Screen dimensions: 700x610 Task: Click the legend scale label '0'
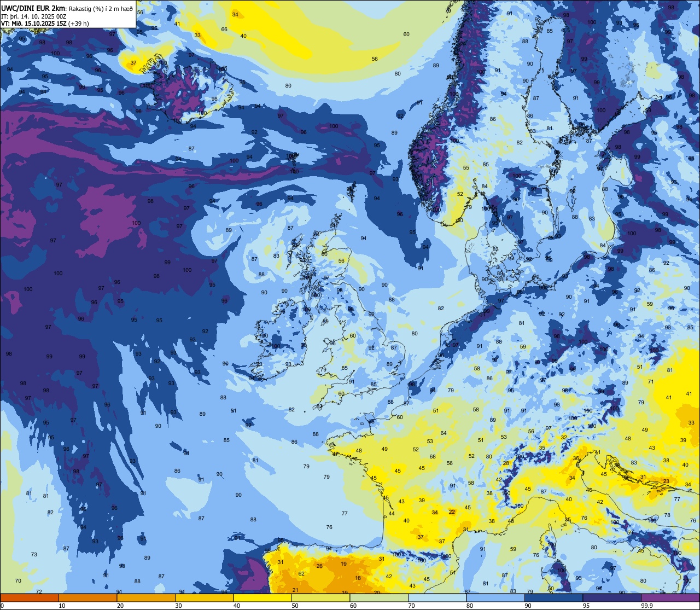pos(2,606)
